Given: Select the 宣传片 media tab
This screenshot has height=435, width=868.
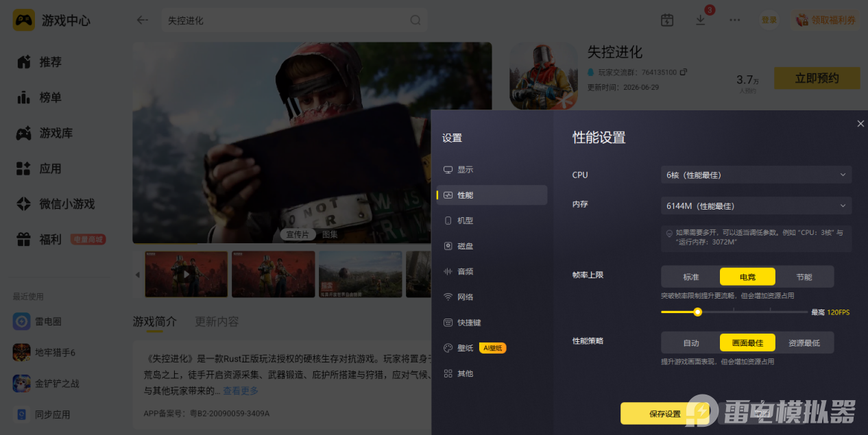Looking at the screenshot, I should point(298,234).
